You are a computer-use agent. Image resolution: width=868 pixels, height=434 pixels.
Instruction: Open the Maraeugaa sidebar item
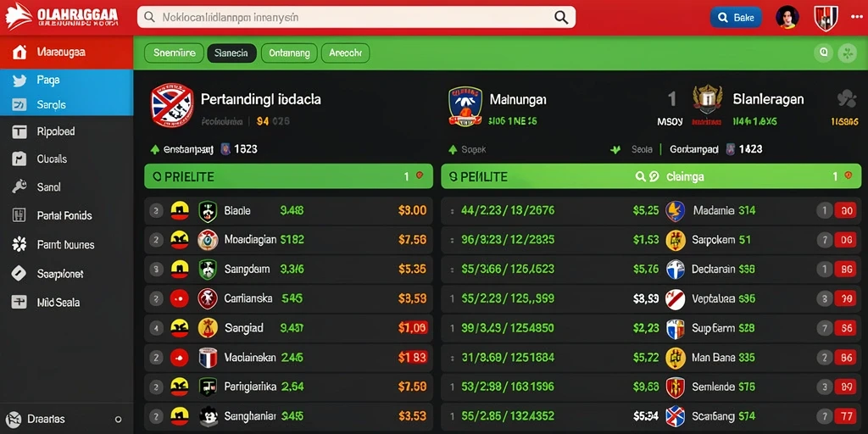(66, 53)
